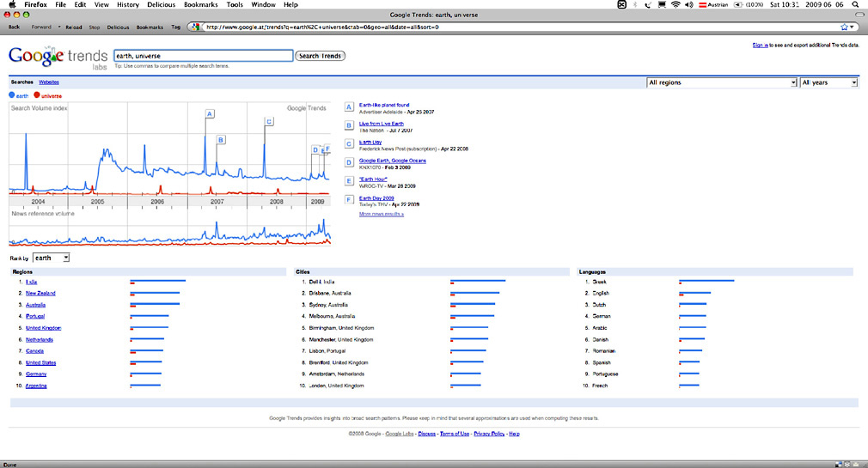
Task: Click the blue earth legend dot
Action: pyautogui.click(x=12, y=95)
